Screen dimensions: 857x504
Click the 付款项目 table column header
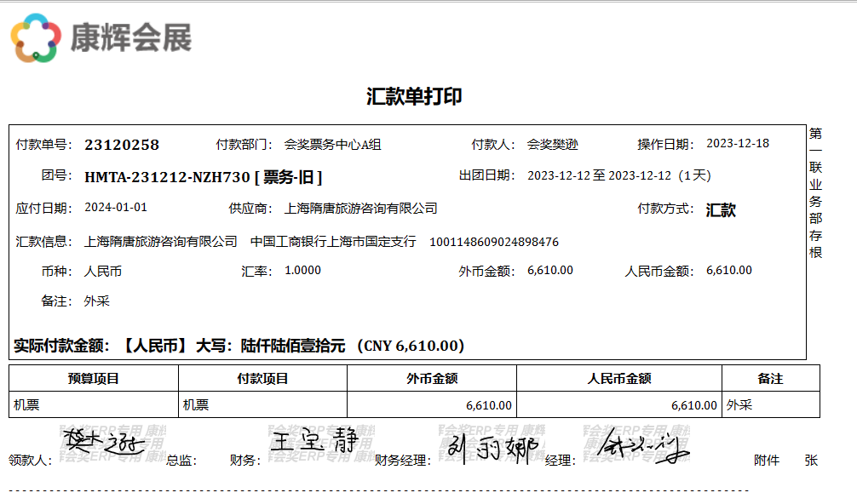pos(262,379)
